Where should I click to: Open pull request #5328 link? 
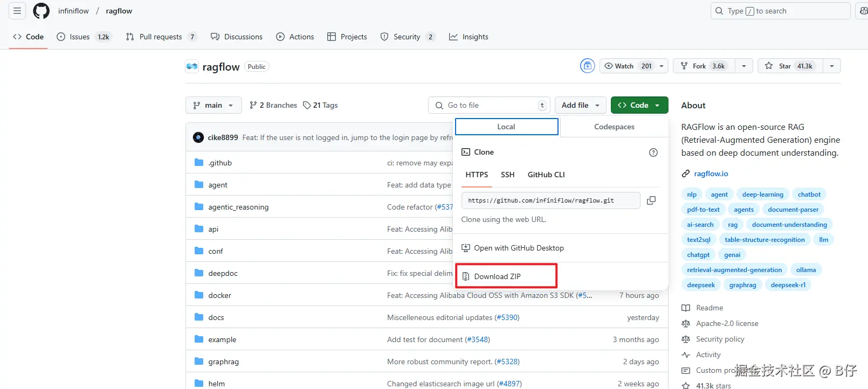pyautogui.click(x=507, y=362)
